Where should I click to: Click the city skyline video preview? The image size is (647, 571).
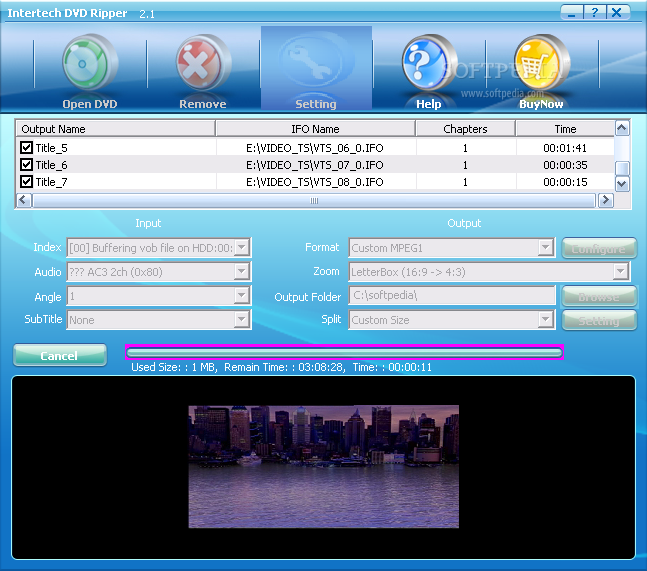324,466
